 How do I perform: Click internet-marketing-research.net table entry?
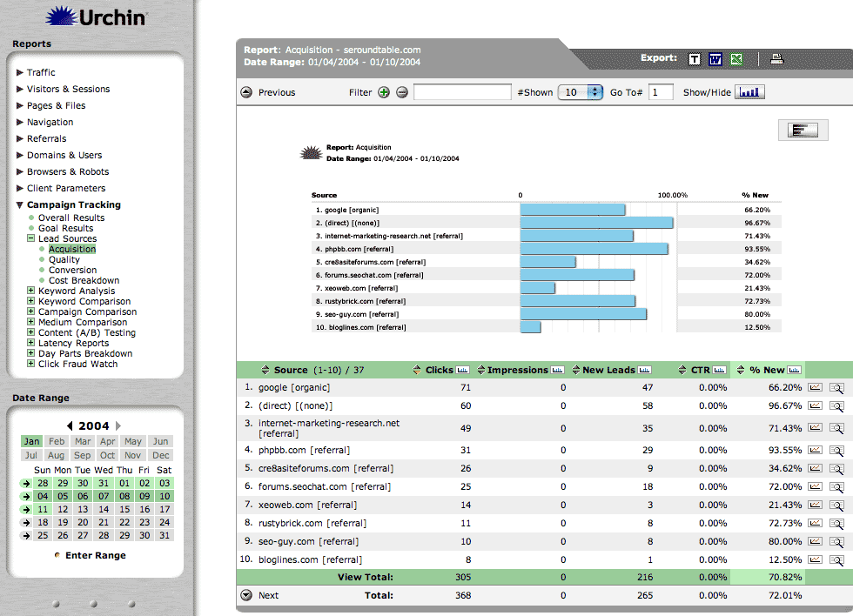(x=329, y=428)
